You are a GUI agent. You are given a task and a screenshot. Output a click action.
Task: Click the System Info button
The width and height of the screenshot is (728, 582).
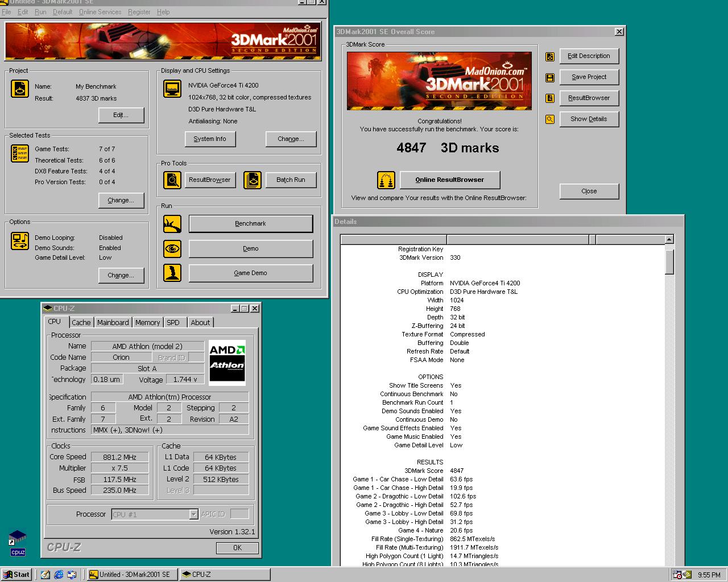(x=210, y=139)
